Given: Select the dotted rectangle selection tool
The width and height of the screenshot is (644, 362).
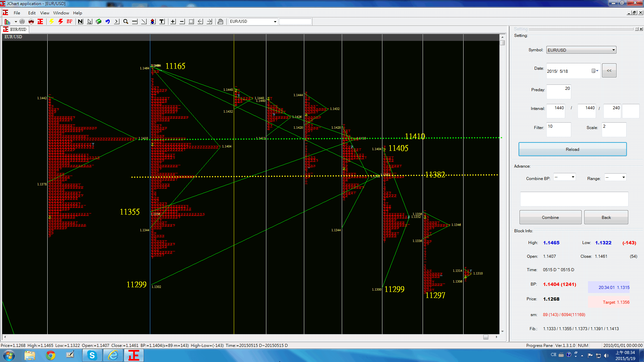Looking at the screenshot, I should [191, 22].
